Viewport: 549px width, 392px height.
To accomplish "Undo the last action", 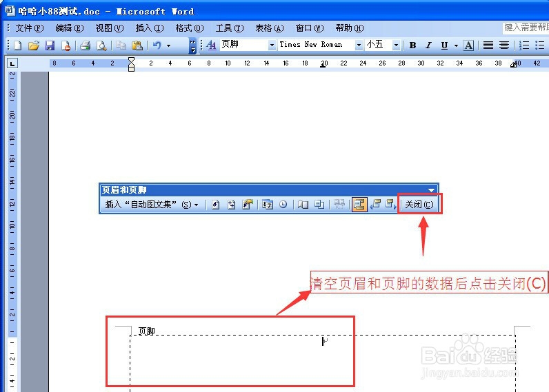I will (157, 45).
